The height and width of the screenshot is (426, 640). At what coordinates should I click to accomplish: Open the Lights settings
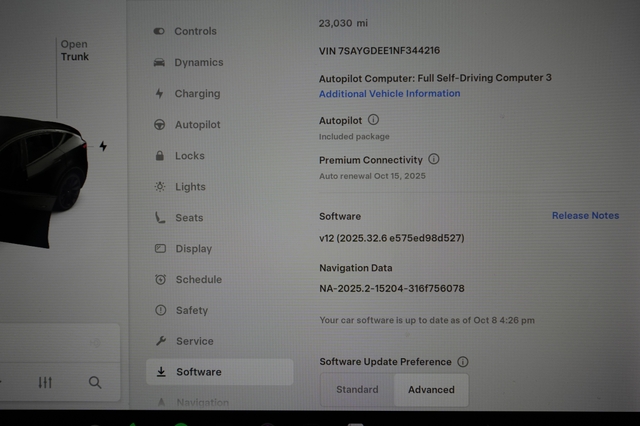coord(180,186)
